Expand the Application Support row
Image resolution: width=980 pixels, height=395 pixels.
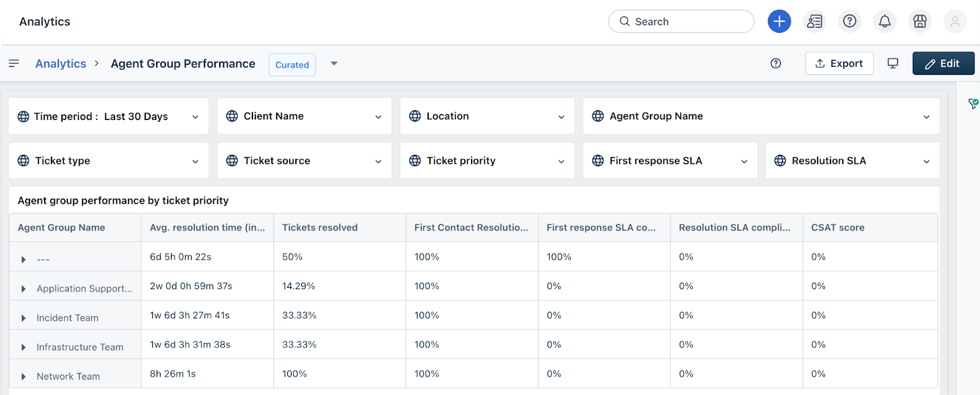pyautogui.click(x=24, y=289)
